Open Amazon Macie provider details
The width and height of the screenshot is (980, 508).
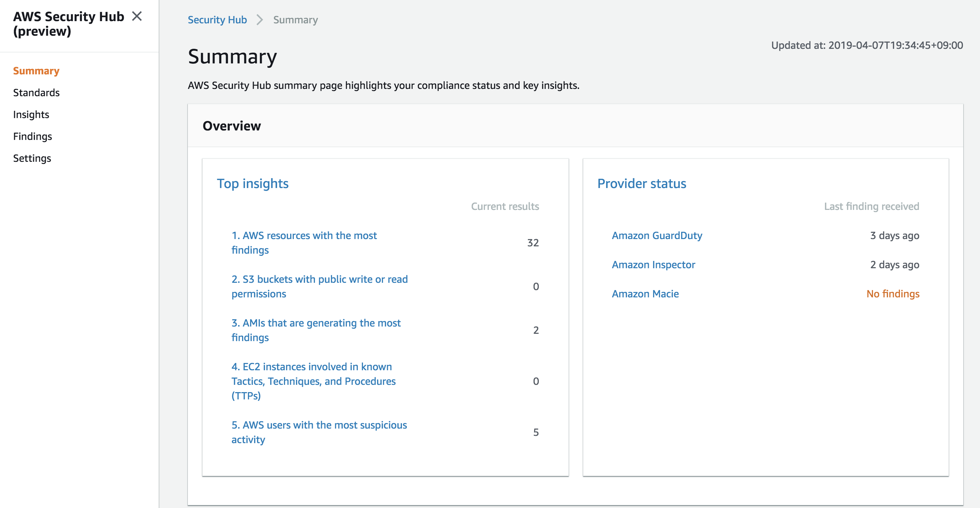(645, 294)
